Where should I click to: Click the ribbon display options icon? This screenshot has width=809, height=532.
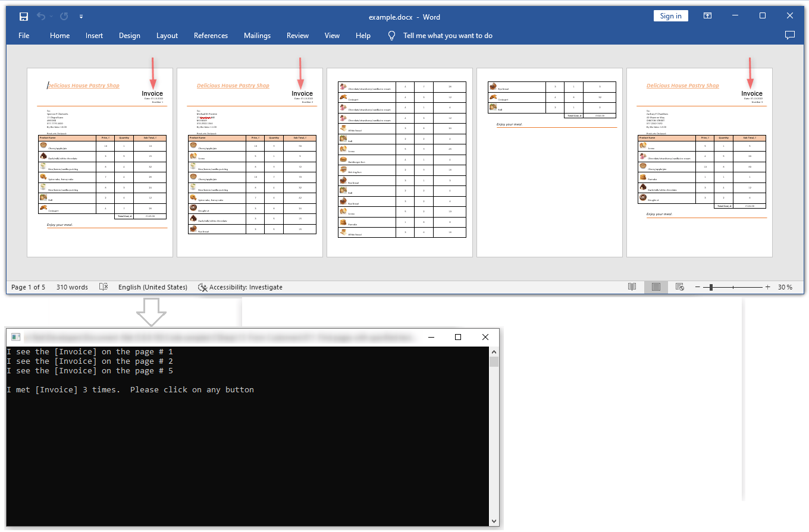coord(707,16)
